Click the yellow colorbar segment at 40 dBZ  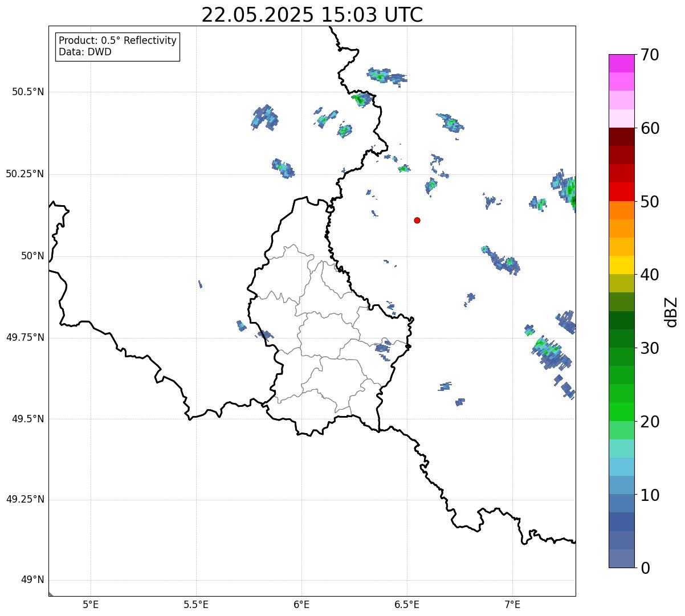(621, 265)
